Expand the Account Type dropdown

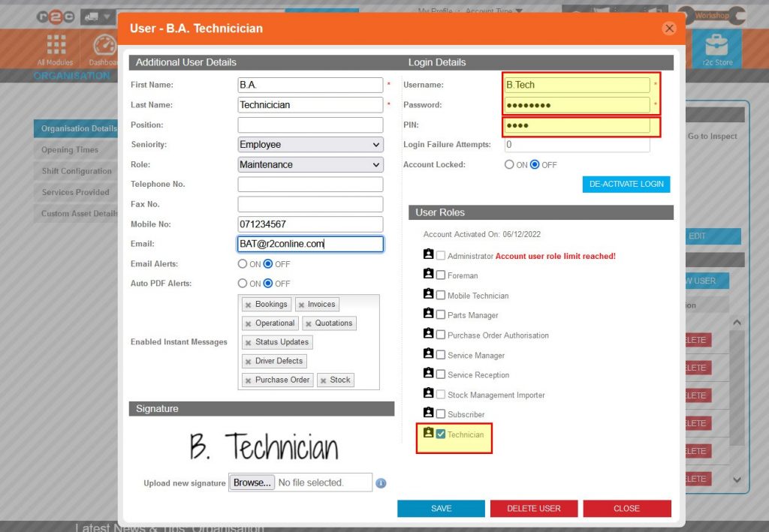(x=502, y=11)
